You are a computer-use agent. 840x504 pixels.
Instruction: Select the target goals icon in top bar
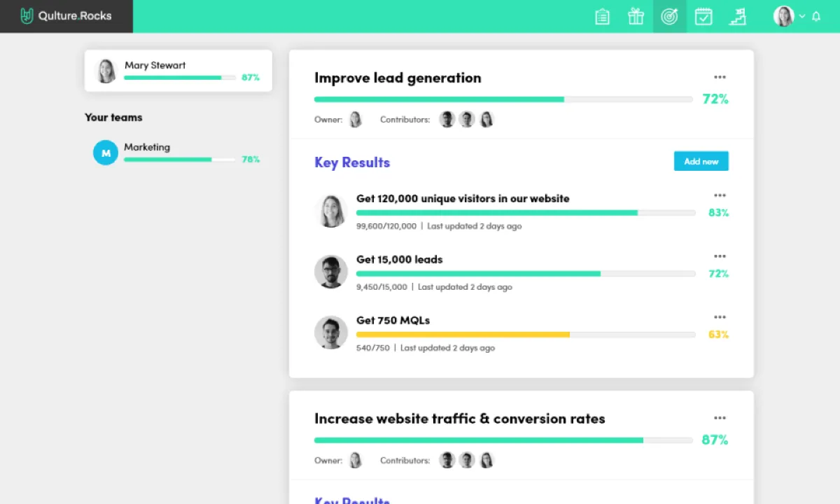[670, 16]
